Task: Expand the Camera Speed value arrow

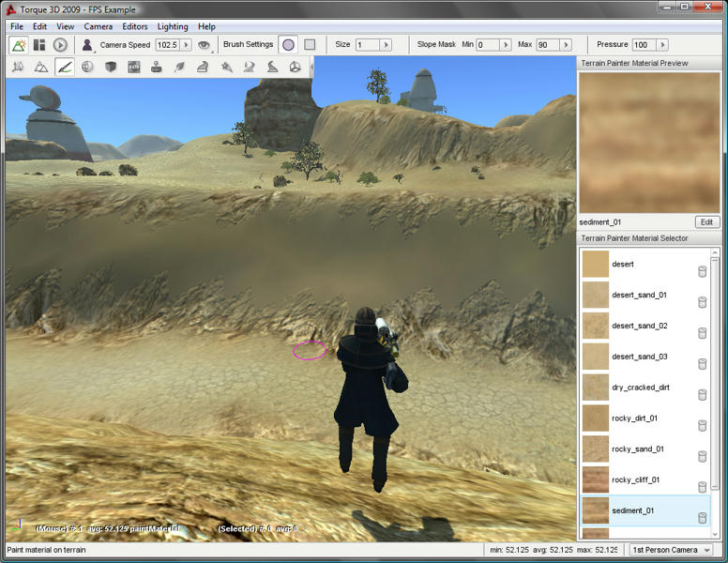Action: click(x=185, y=44)
